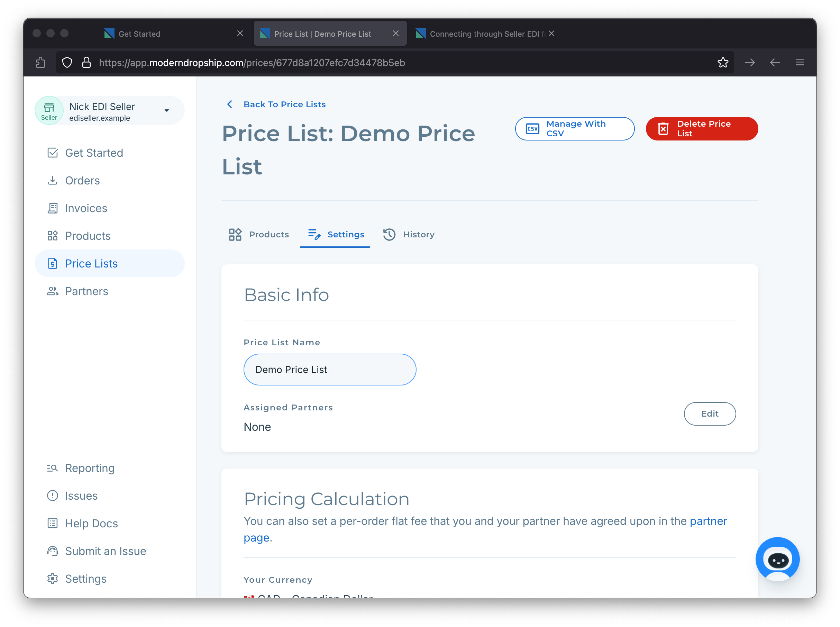Open the History tab
Image resolution: width=840 pixels, height=627 pixels.
[x=409, y=235]
